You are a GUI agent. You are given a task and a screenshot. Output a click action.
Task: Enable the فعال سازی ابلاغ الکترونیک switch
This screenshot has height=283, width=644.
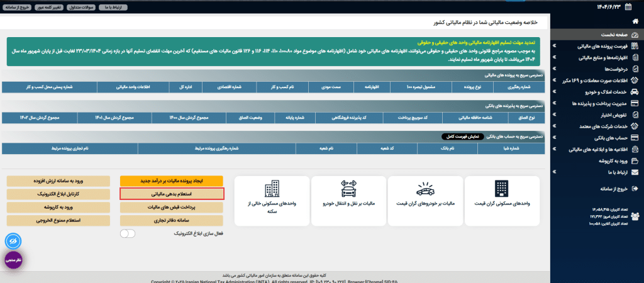pyautogui.click(x=128, y=233)
